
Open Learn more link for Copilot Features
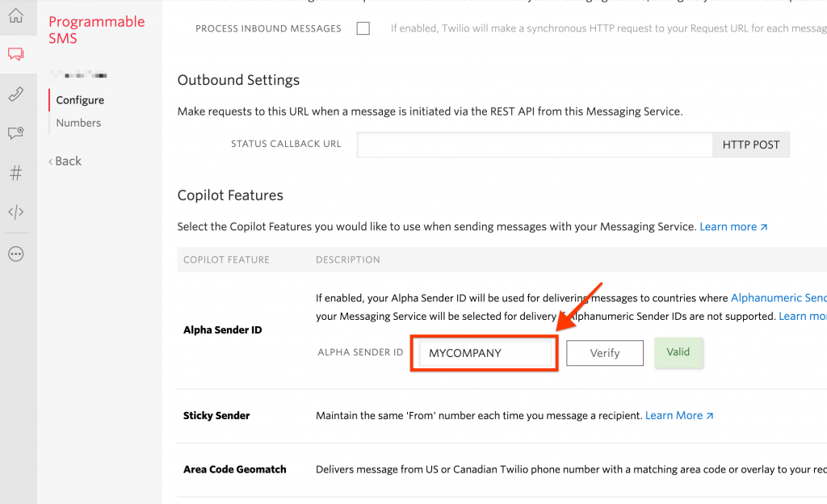click(x=733, y=227)
